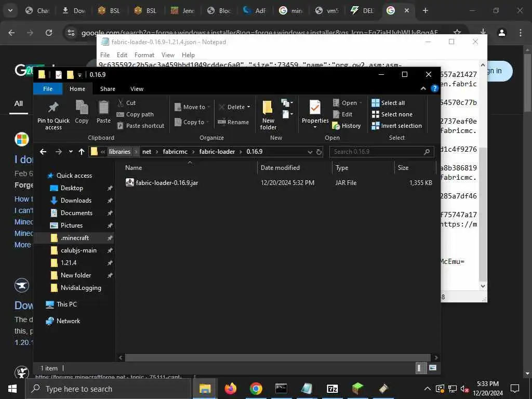Switch to the Home ribbon tab

(77, 89)
